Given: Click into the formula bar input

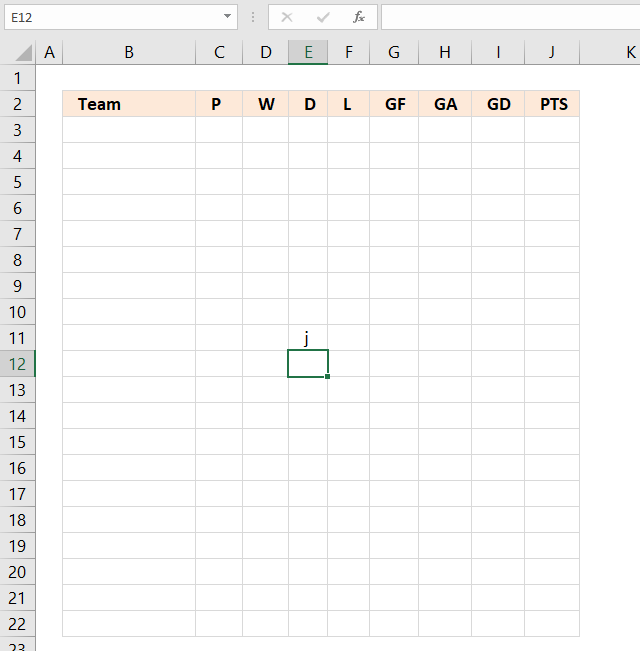Looking at the screenshot, I should (x=511, y=17).
